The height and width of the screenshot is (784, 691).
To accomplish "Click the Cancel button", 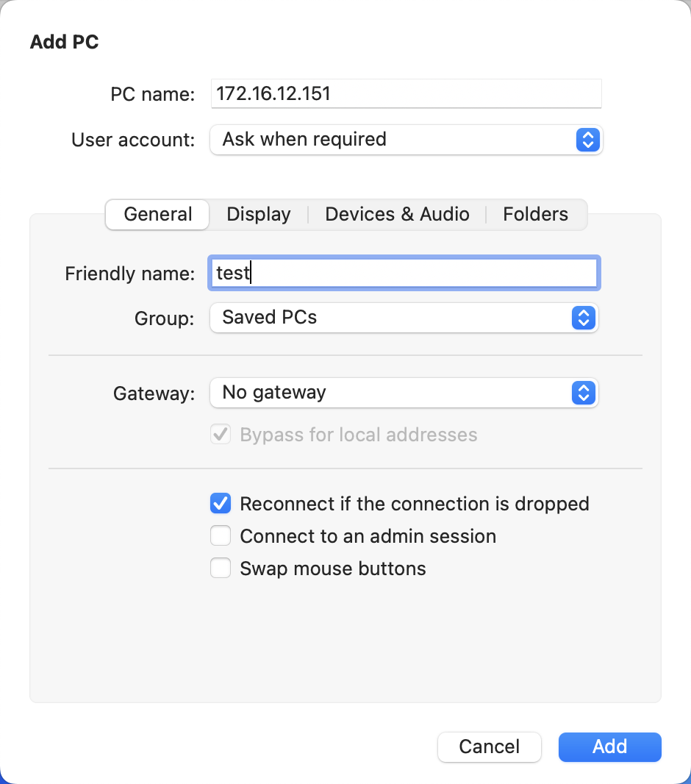I will pyautogui.click(x=489, y=746).
